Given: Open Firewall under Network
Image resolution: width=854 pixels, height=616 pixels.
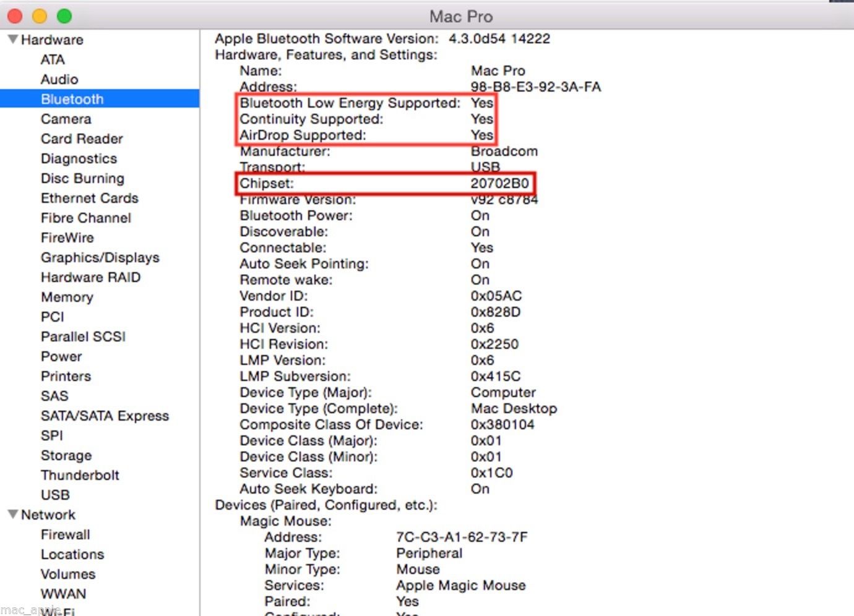Looking at the screenshot, I should [66, 534].
